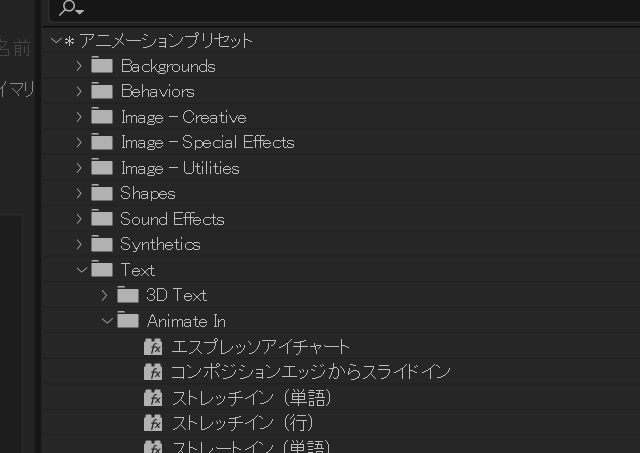
Task: Click the 3D Text folder icon
Action: (127, 295)
